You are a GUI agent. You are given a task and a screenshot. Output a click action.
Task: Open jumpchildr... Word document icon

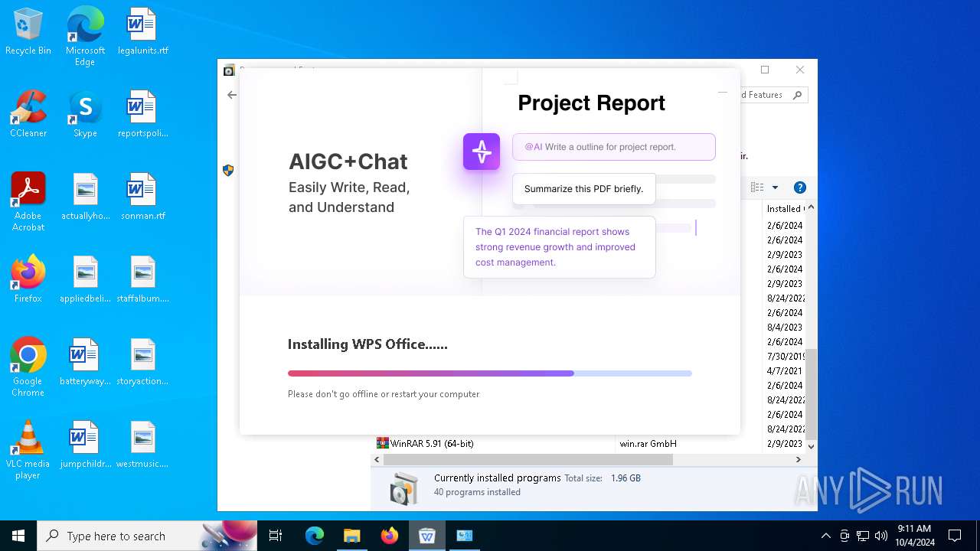point(85,445)
